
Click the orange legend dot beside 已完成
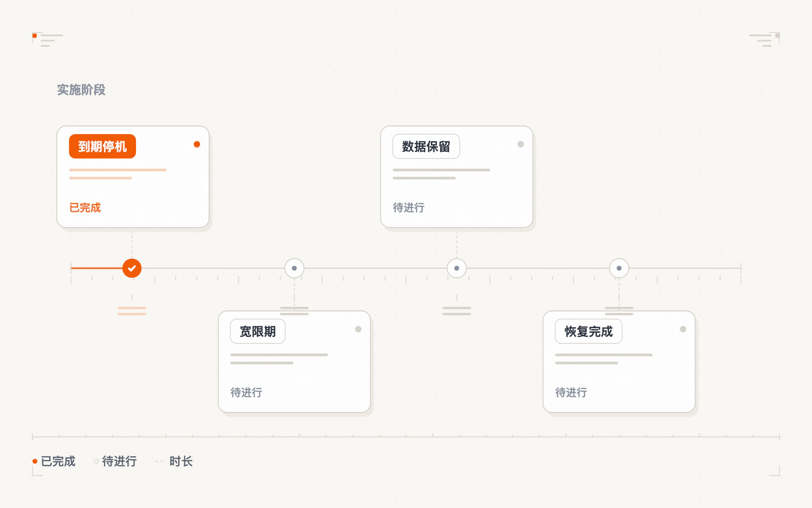point(35,461)
